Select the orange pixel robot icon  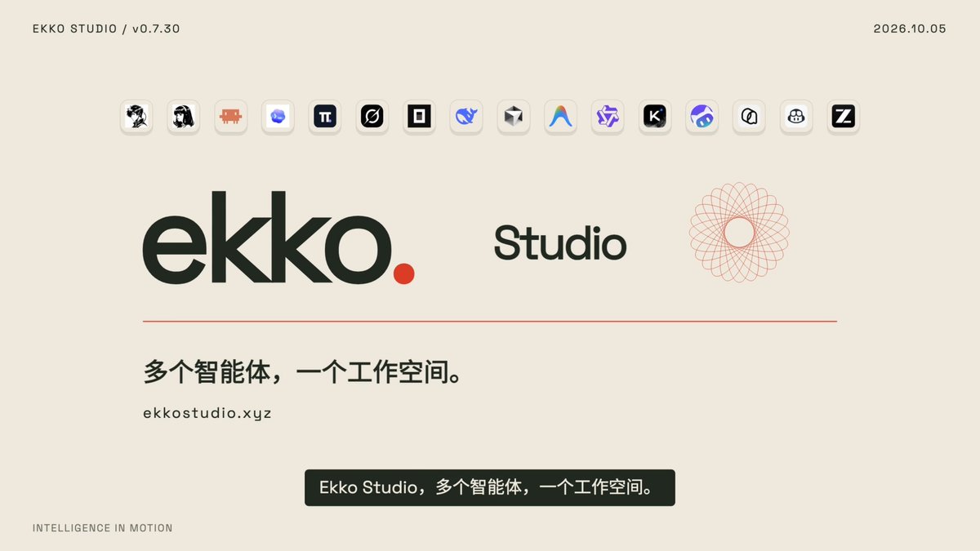pos(230,117)
